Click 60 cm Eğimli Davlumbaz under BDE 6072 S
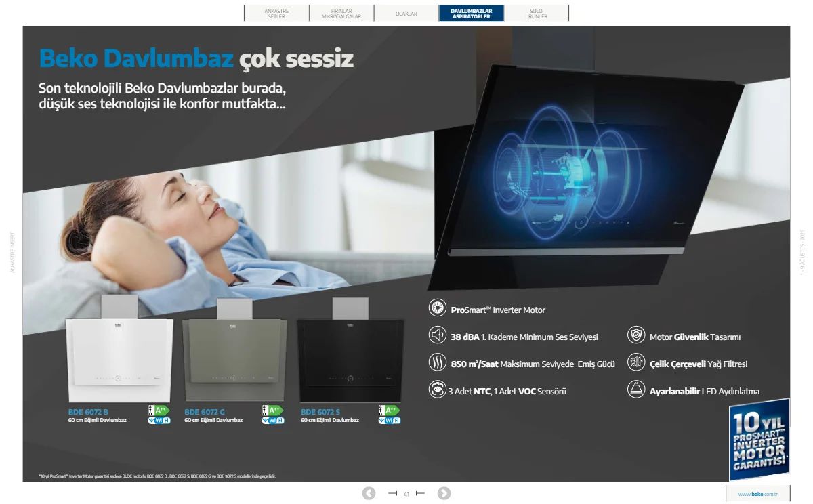The image size is (813, 504). (330, 421)
